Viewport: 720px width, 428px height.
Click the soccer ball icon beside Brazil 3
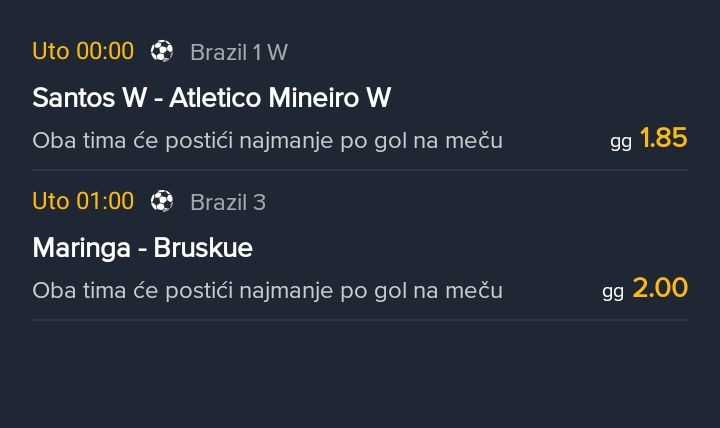click(x=162, y=202)
